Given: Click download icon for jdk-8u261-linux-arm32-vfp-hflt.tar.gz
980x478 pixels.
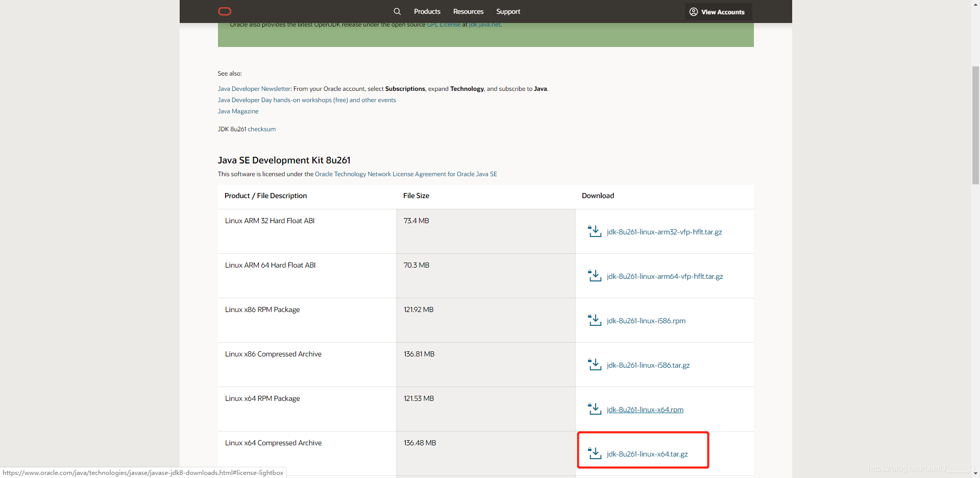Looking at the screenshot, I should coord(595,231).
